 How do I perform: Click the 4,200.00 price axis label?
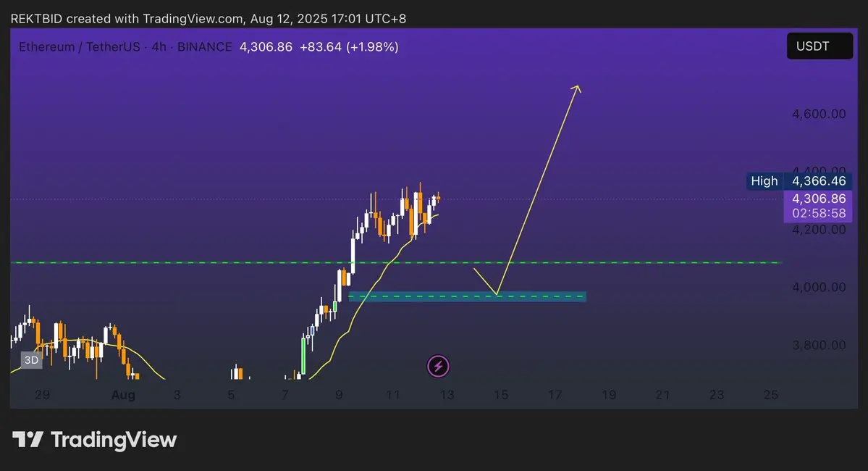tap(819, 230)
